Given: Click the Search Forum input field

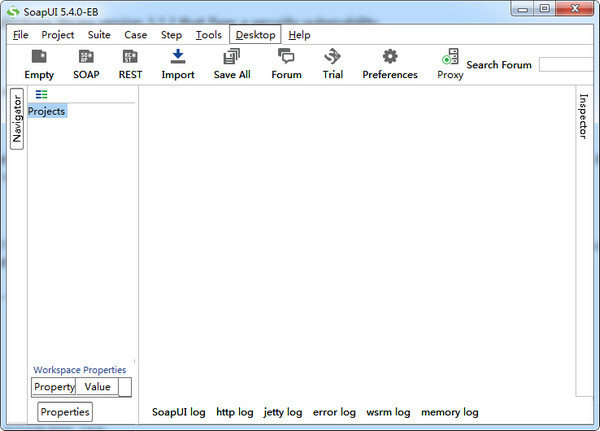Looking at the screenshot, I should 566,65.
